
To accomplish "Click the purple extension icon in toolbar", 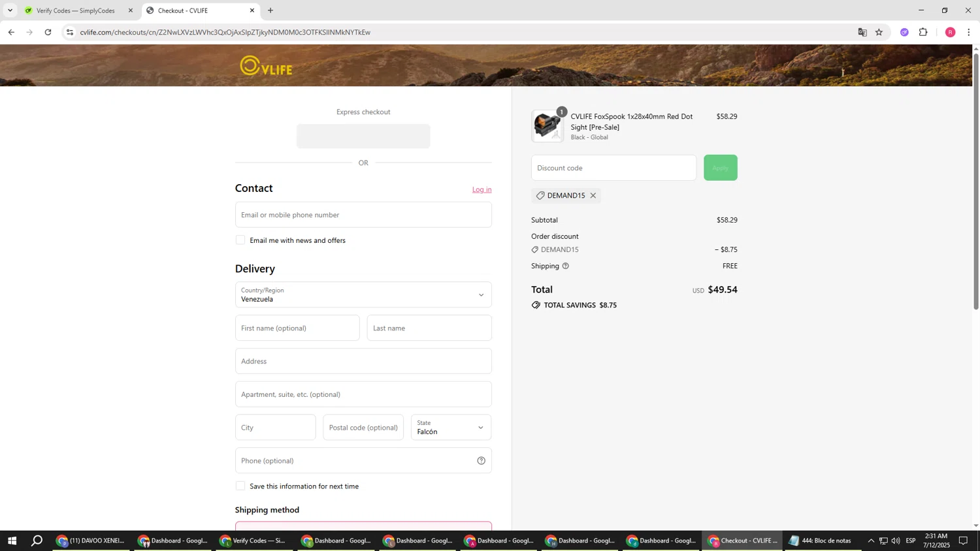I will (x=904, y=32).
